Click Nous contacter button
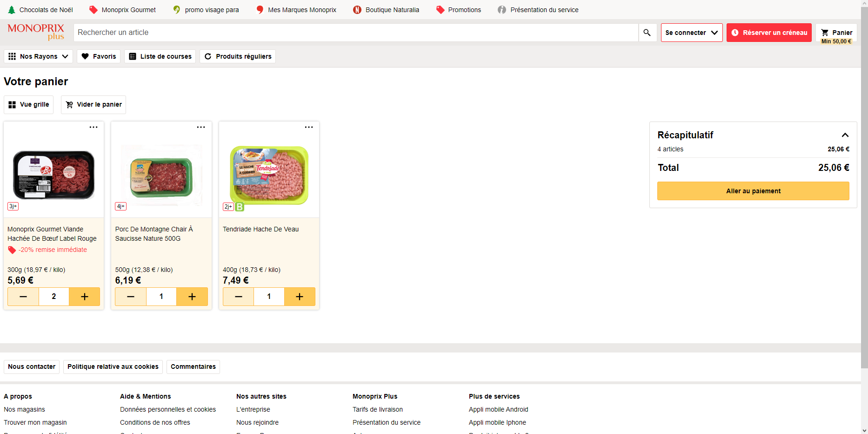The image size is (868, 434). (32, 367)
